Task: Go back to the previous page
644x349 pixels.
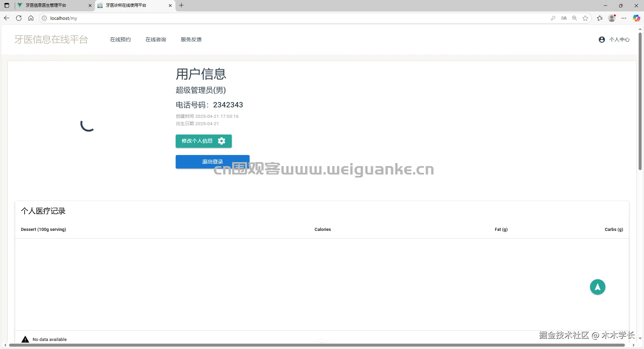Action: 6,18
